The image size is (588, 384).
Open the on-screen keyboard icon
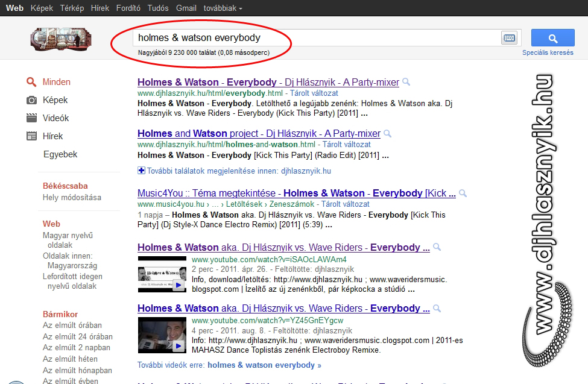(509, 38)
